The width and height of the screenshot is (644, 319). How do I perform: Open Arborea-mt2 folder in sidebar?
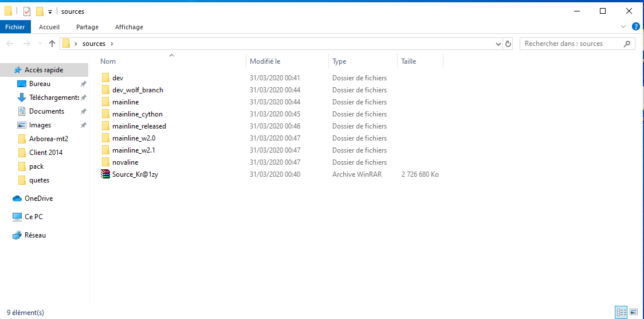tap(49, 139)
